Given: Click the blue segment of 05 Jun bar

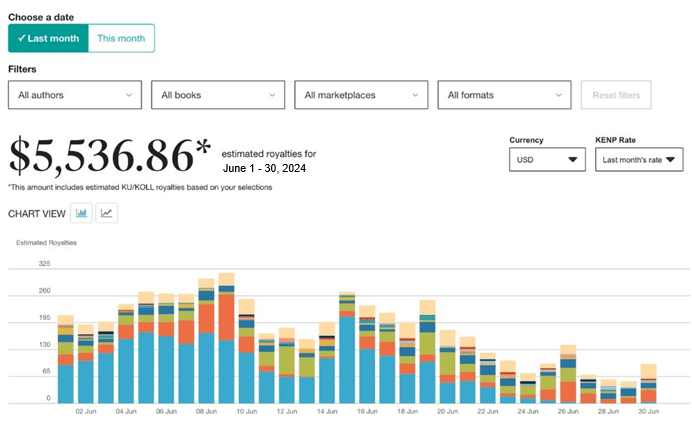Looking at the screenshot, I should coord(146,367).
